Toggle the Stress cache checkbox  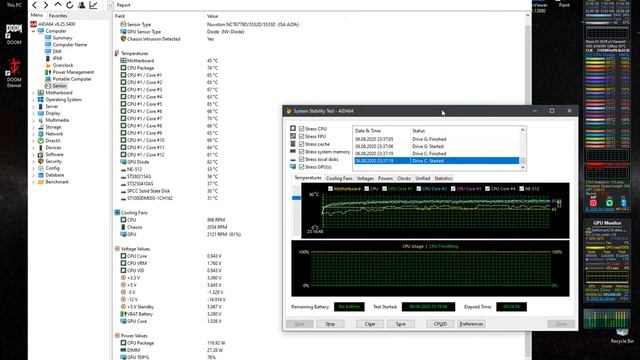(302, 144)
